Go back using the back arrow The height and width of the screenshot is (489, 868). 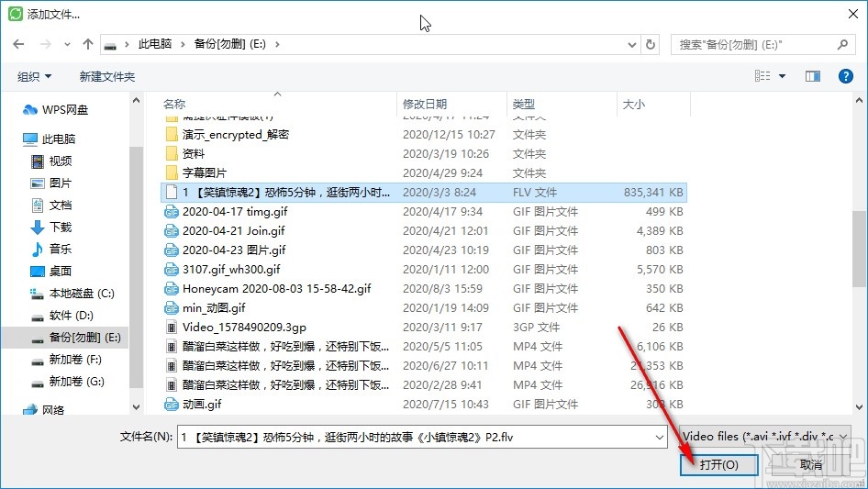coord(18,44)
